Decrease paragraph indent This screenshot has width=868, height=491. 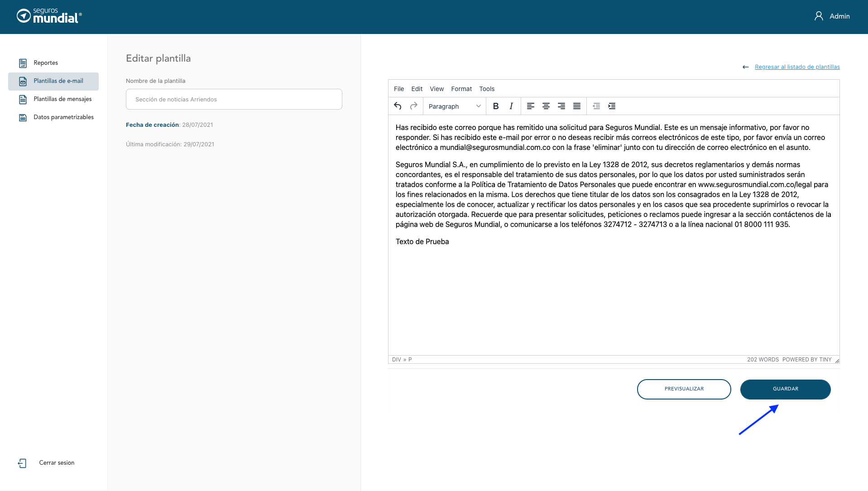pos(596,106)
